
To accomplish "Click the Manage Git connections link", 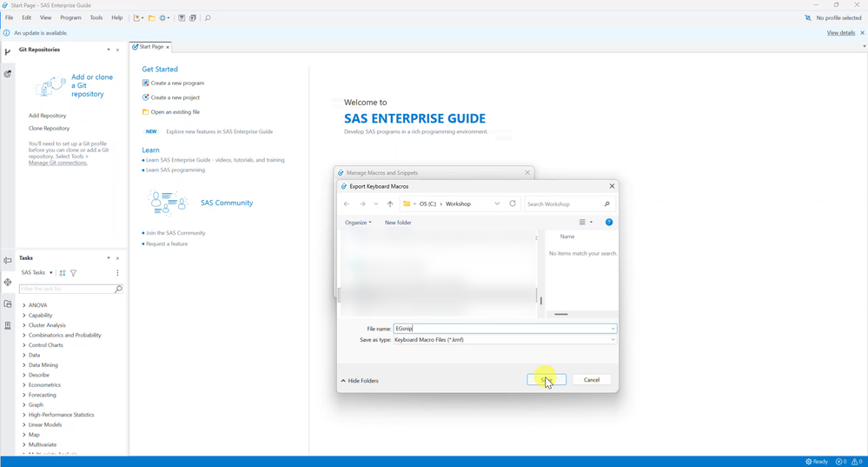I will (x=57, y=163).
